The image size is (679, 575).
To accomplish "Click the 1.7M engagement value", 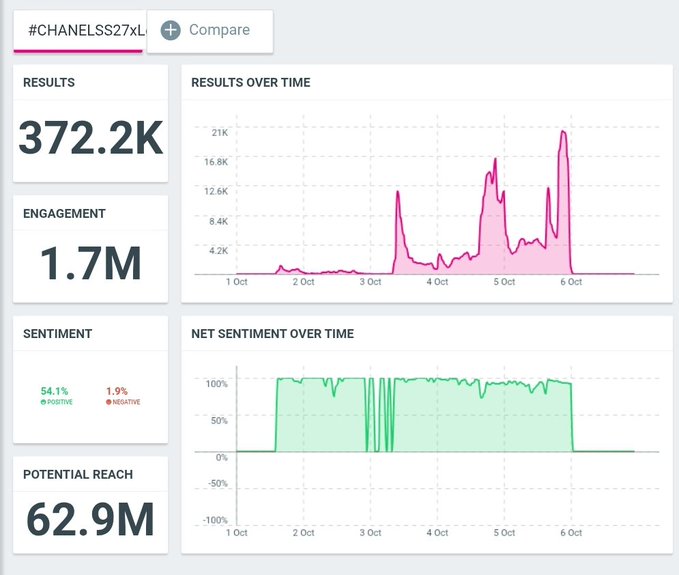I will (x=91, y=263).
